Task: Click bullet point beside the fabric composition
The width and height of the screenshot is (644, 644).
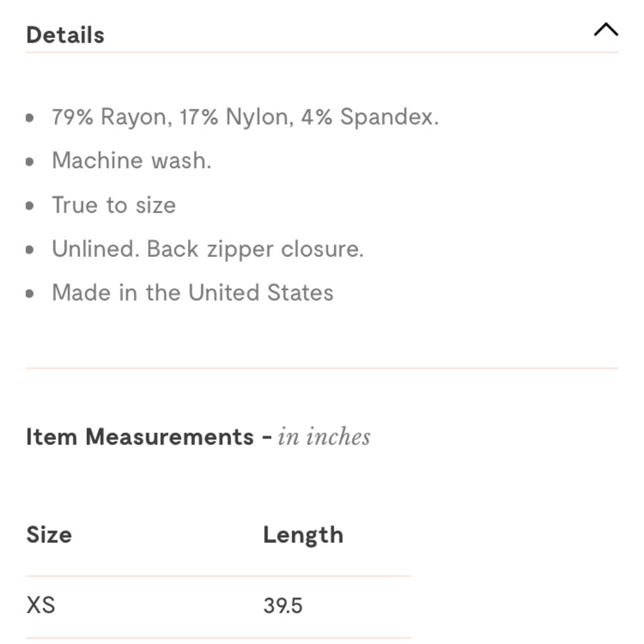Action: tap(30, 118)
